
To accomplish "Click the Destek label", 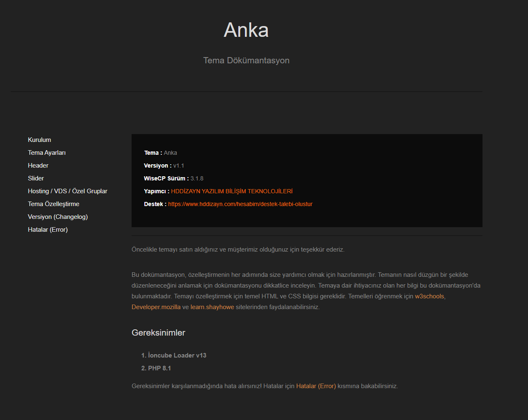I will click(155, 204).
